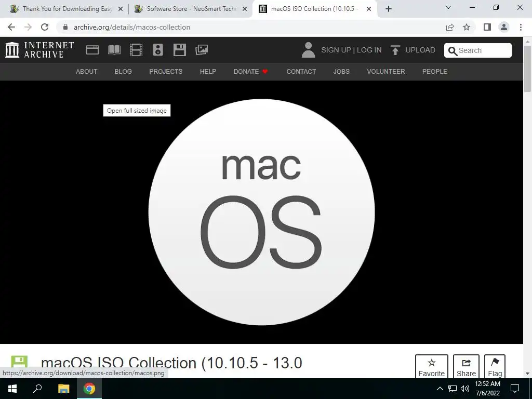Click the Favorite button

pos(432,366)
